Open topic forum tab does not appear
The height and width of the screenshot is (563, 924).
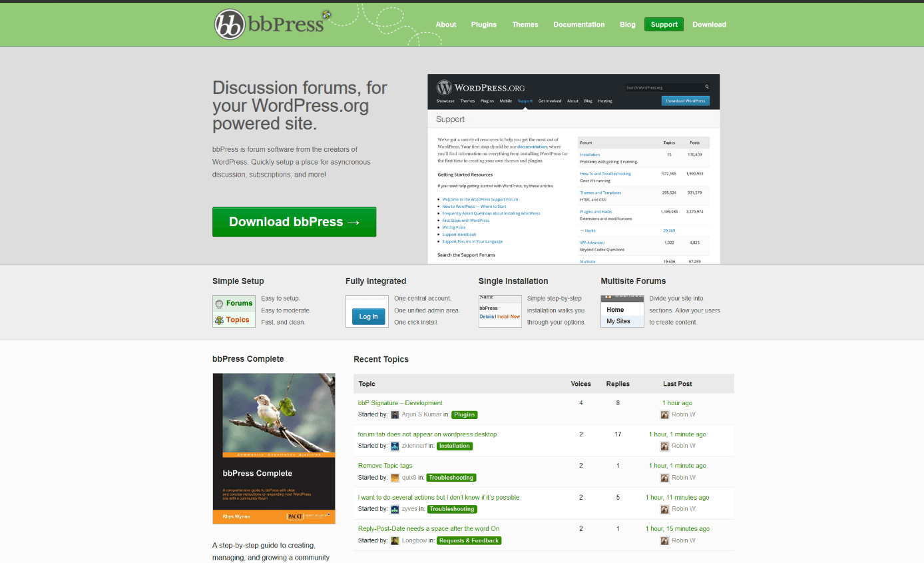click(x=427, y=434)
